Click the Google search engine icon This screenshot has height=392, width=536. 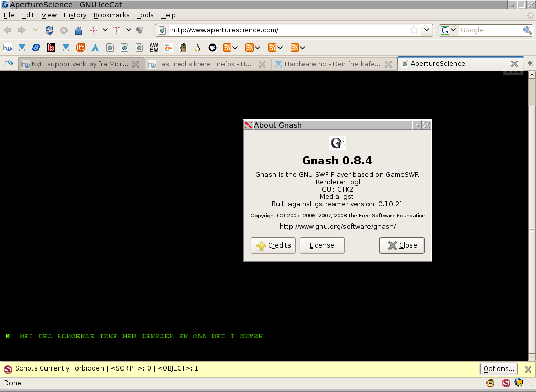pos(445,30)
